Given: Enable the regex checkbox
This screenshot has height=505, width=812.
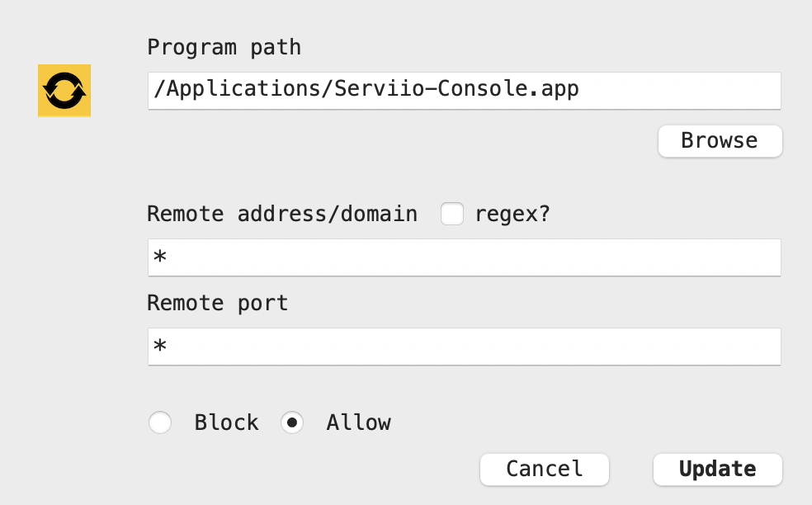Looking at the screenshot, I should coord(452,215).
